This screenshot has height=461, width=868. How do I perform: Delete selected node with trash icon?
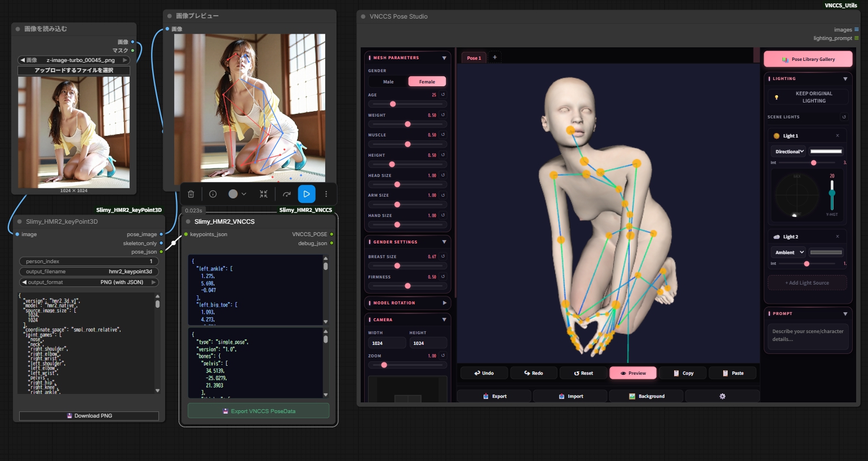(x=191, y=194)
